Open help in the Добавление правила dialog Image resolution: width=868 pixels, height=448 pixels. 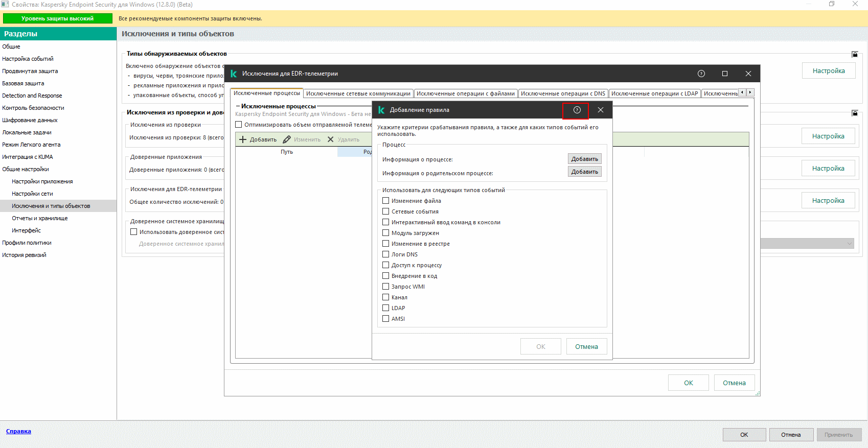click(x=577, y=110)
